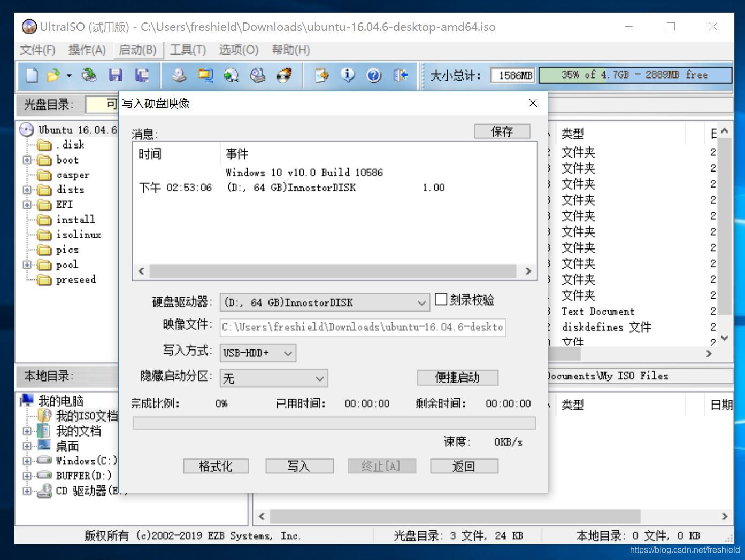Screen dimensions: 745x560
Task: Click the write progress bar in the dialog
Action: coord(334,423)
